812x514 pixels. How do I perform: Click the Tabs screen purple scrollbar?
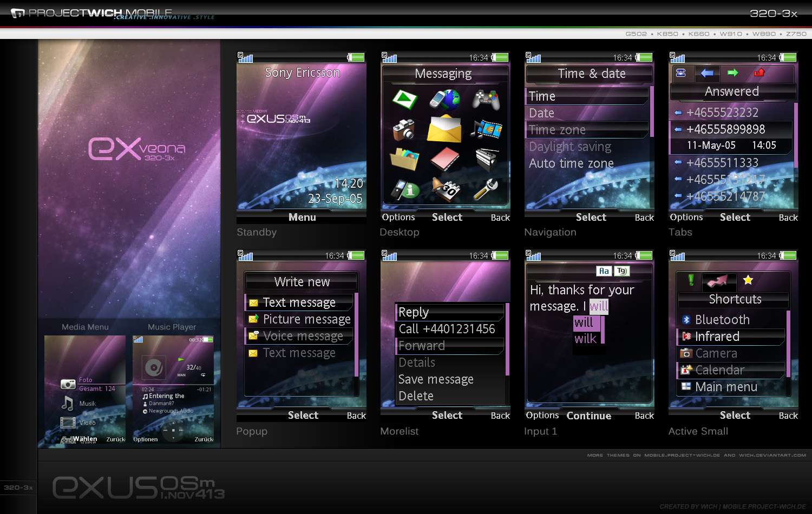coord(796,135)
